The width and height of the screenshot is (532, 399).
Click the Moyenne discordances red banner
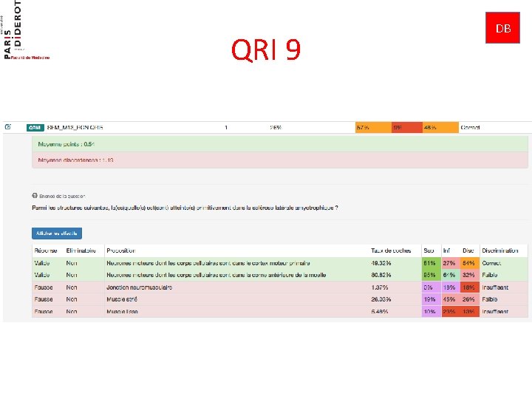coord(280,160)
